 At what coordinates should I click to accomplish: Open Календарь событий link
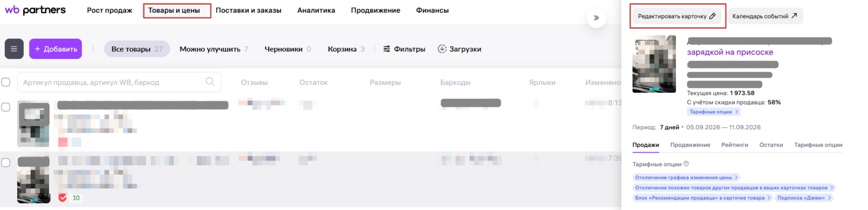(765, 16)
